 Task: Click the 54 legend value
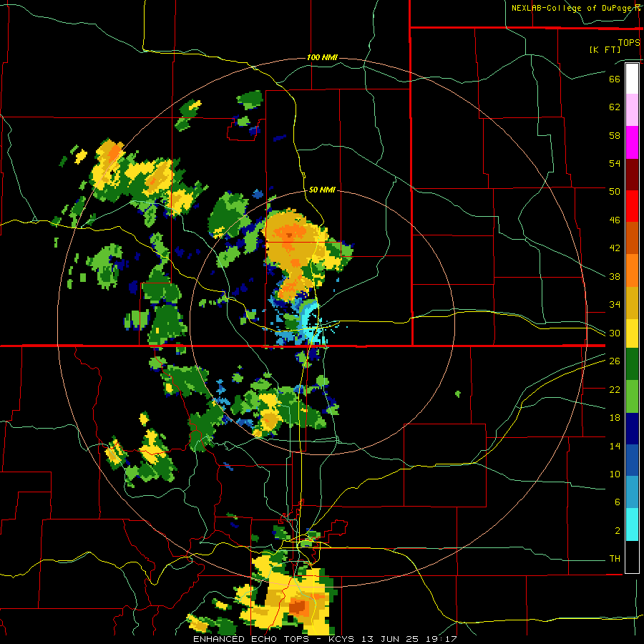(x=615, y=163)
